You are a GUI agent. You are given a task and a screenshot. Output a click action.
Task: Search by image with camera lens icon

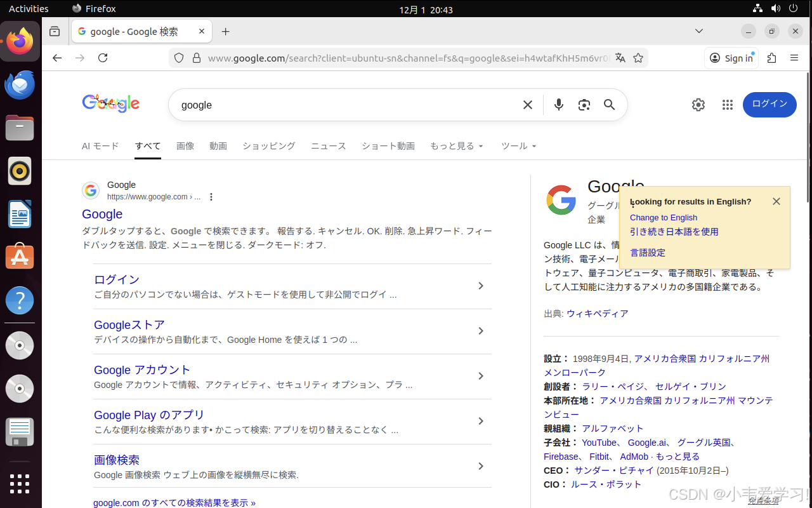(x=584, y=105)
